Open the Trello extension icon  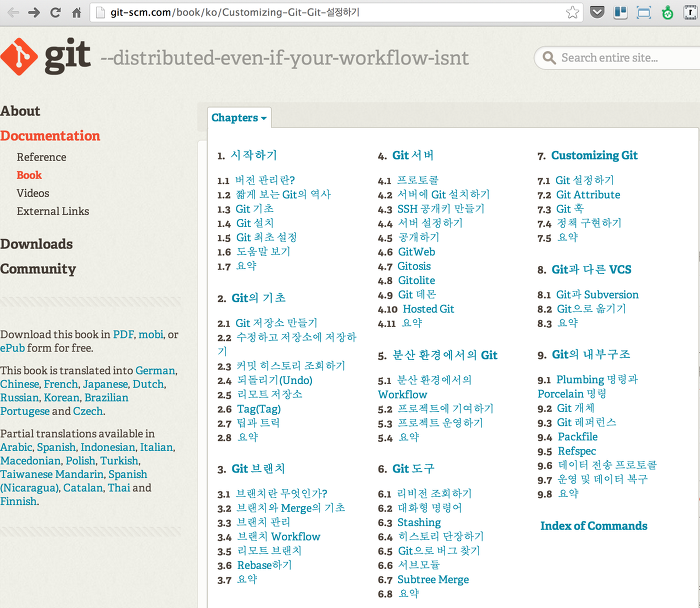point(621,12)
